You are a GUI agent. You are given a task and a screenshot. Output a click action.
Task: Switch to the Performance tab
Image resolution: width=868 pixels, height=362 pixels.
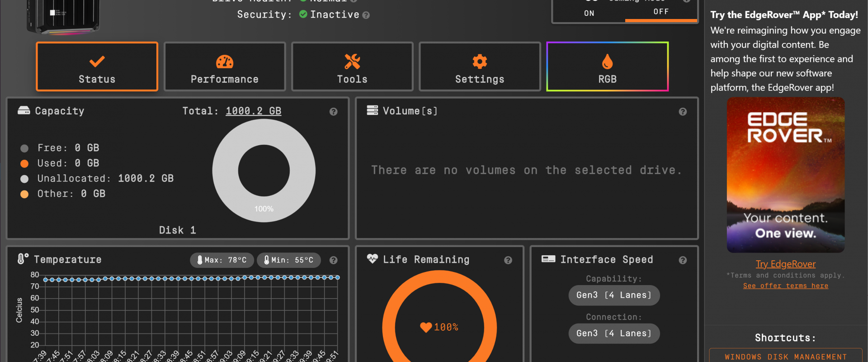pos(225,67)
